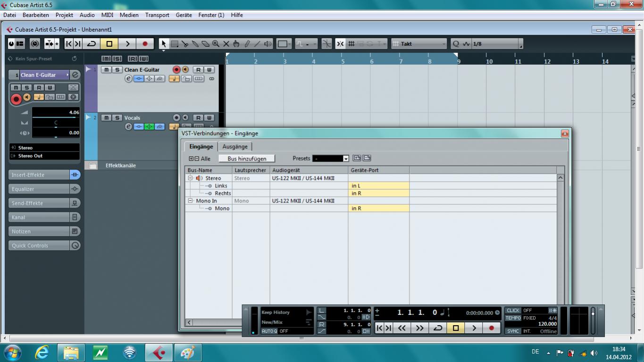
Task: Select the Glue tool
Action: point(195,44)
